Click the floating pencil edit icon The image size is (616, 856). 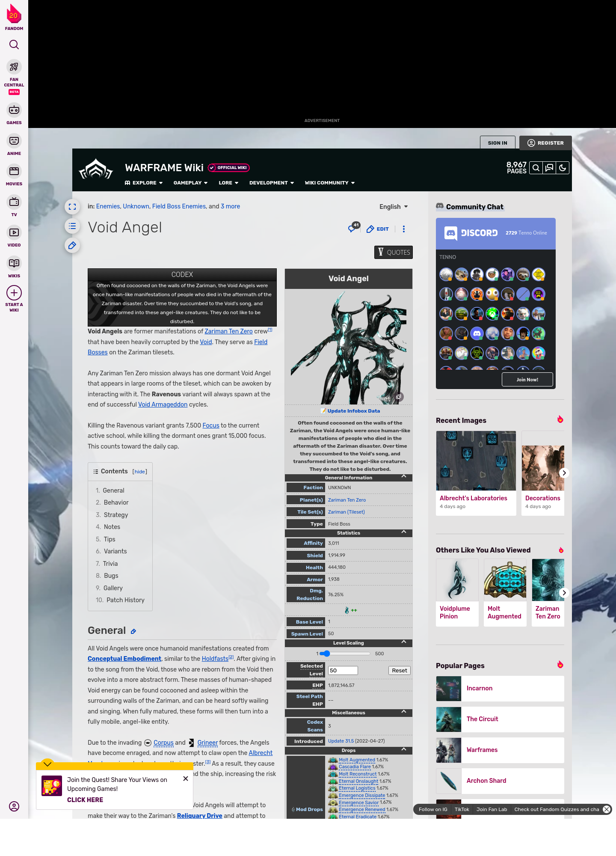pos(72,245)
